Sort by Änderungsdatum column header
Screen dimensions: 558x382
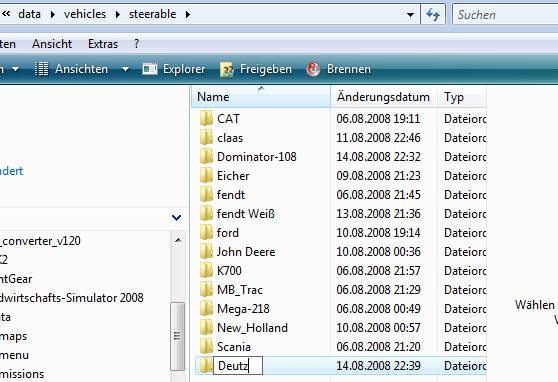click(x=383, y=97)
